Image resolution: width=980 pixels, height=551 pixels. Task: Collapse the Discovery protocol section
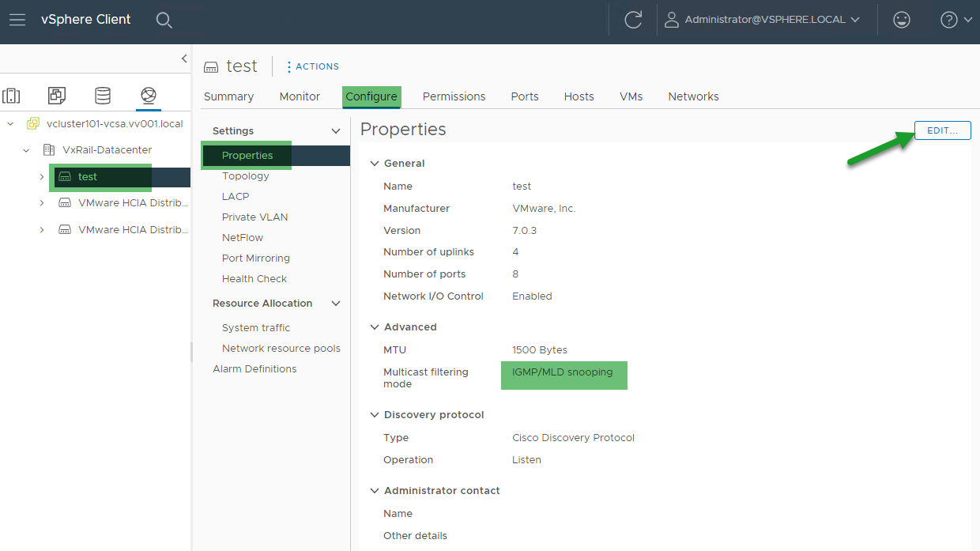pyautogui.click(x=375, y=415)
